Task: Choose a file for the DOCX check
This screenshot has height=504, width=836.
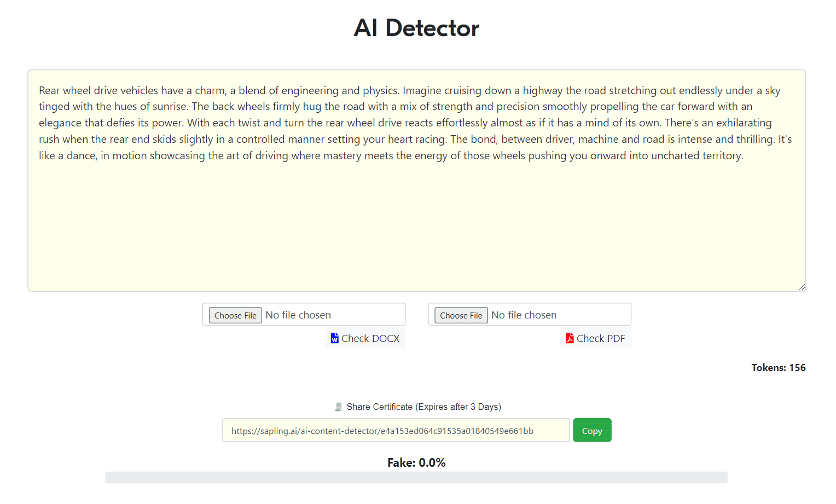Action: tap(235, 315)
